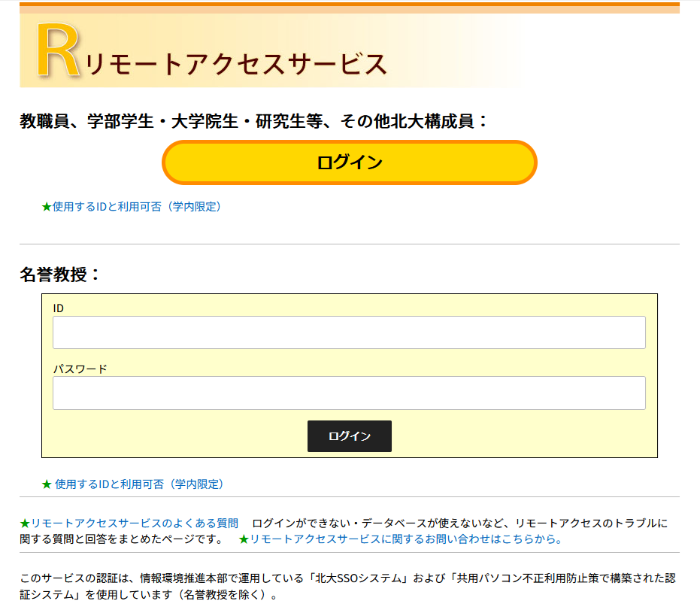Click the 北大SSOシステム footer paragraph
The height and width of the screenshot is (610, 700).
[348, 587]
